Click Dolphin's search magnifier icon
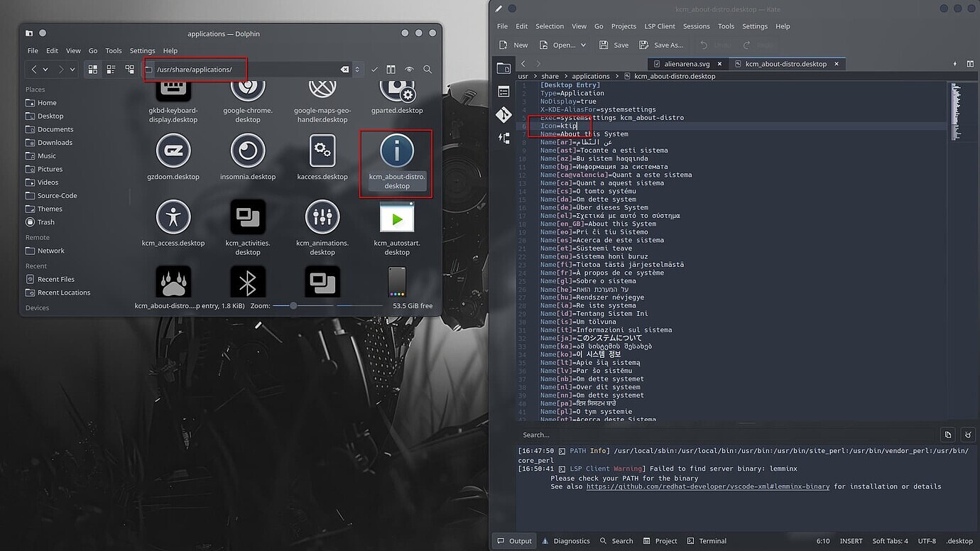The image size is (980, 551). tap(428, 70)
